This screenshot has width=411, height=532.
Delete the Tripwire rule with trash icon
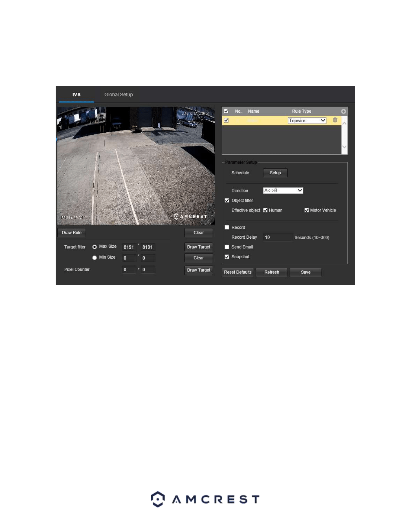tap(335, 120)
